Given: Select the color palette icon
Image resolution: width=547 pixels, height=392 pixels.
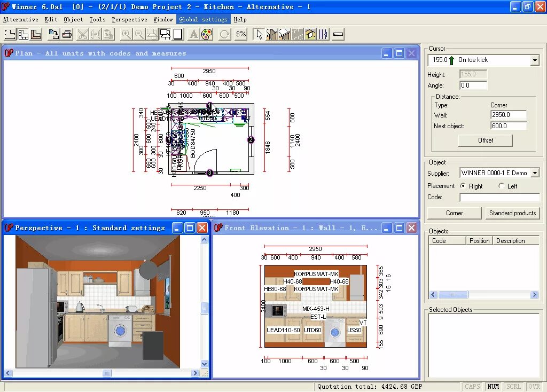Looking at the screenshot, I should point(207,34).
